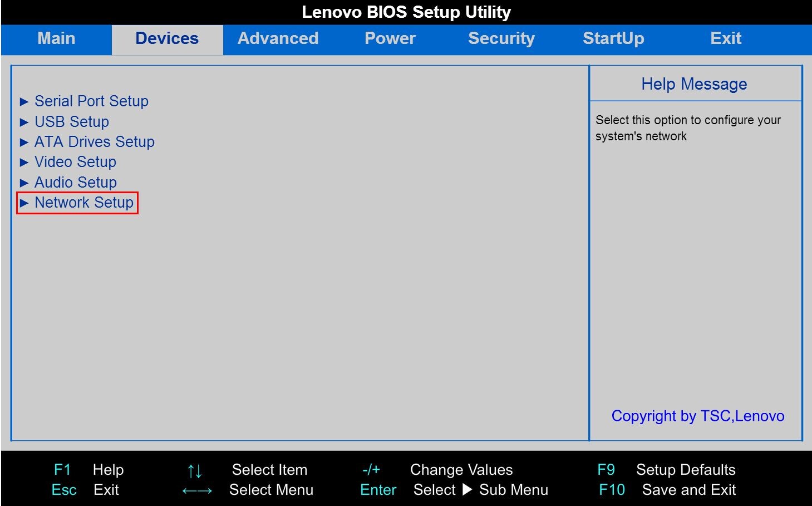
Task: Open ATA Drives Setup submenu
Action: [x=95, y=142]
